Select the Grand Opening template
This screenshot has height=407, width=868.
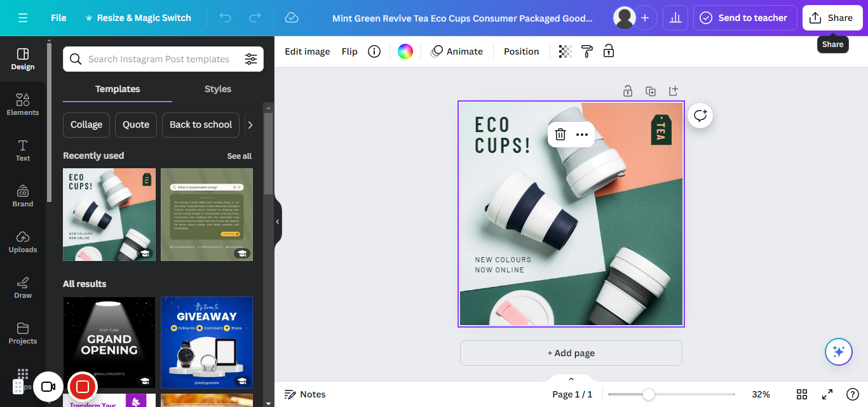(109, 343)
